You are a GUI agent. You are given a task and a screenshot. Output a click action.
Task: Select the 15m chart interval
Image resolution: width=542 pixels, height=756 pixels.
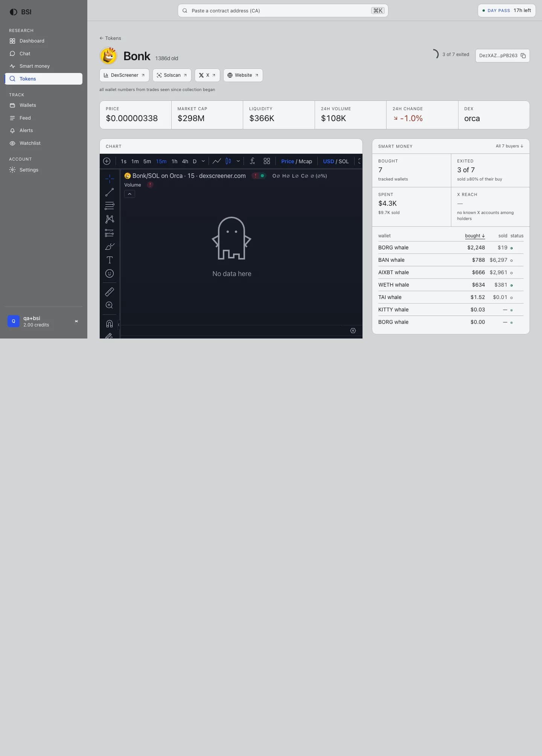tap(161, 161)
